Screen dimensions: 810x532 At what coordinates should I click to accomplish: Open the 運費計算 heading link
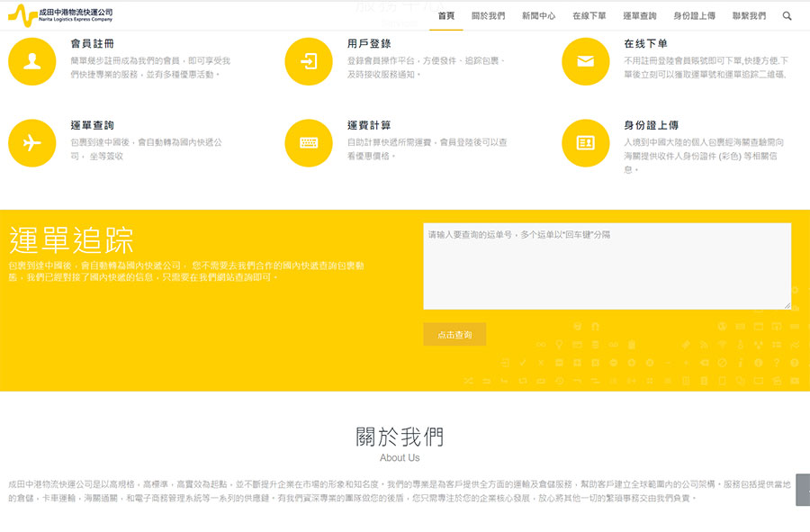coord(369,125)
